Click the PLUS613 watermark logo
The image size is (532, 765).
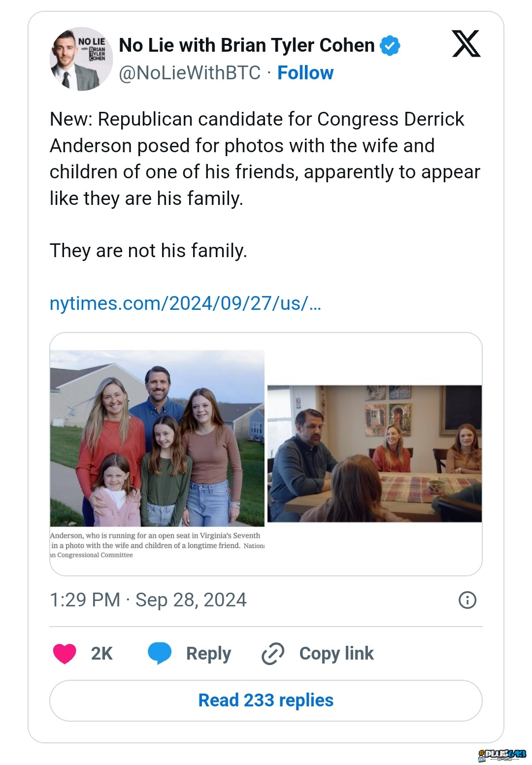pos(502,755)
